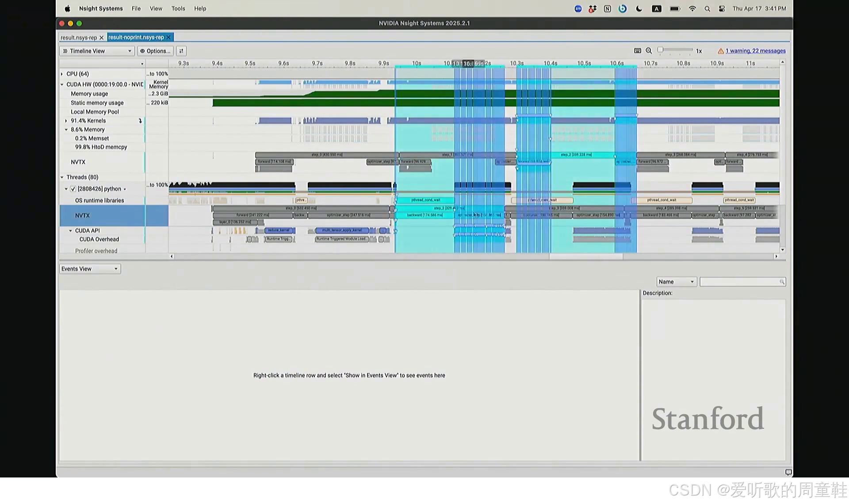Click the fit-to-screen icon near zoom
This screenshot has height=504, width=849.
(638, 51)
